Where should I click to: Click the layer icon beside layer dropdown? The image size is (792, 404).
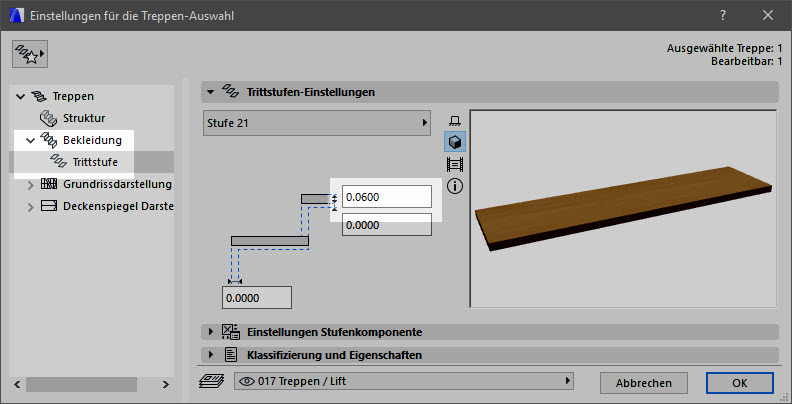(x=211, y=381)
